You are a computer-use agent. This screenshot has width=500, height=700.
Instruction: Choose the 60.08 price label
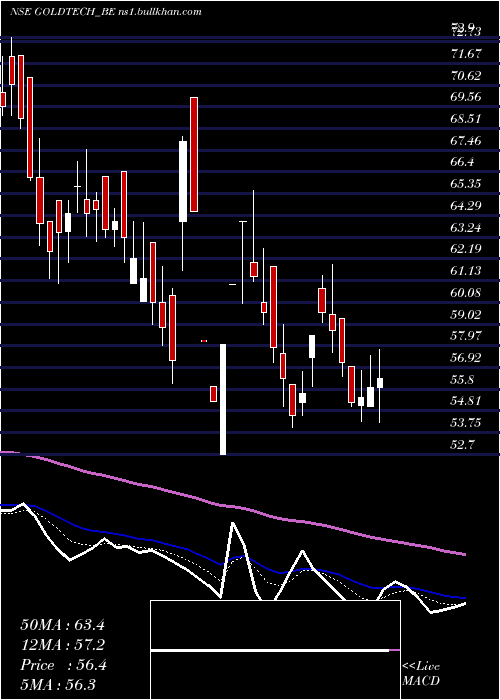[466, 293]
